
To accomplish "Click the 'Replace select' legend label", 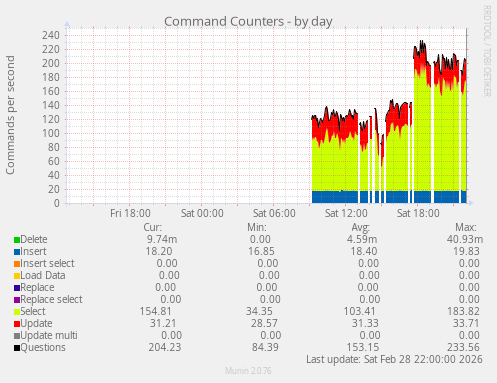I will point(51,299).
